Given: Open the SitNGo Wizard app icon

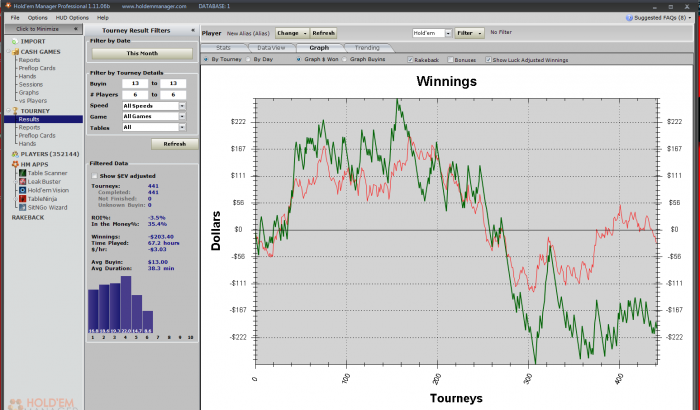Looking at the screenshot, I should click(x=23, y=207).
